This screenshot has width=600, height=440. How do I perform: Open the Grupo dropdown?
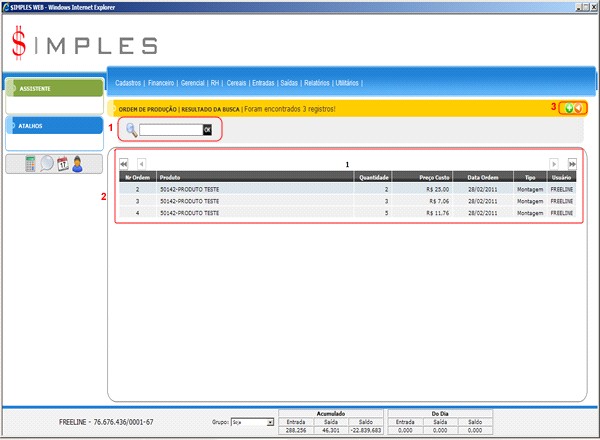click(253, 422)
